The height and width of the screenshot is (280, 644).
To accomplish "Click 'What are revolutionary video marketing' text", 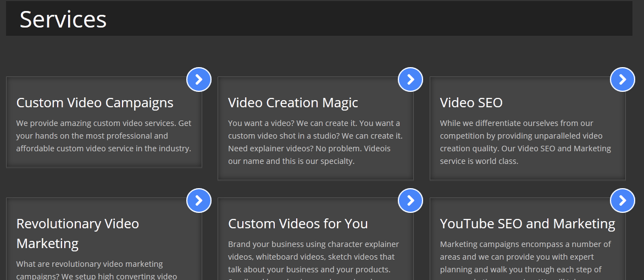I will click(90, 264).
